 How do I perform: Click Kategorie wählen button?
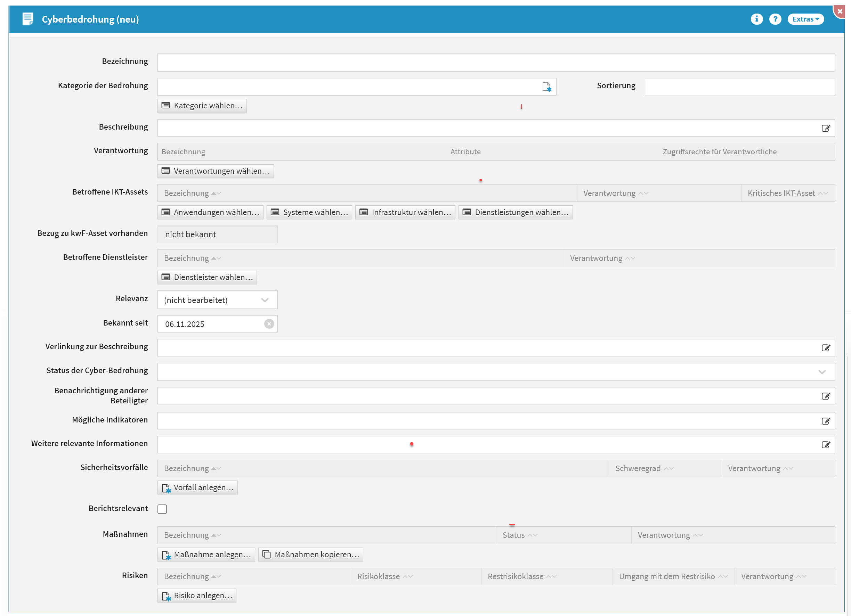tap(202, 106)
